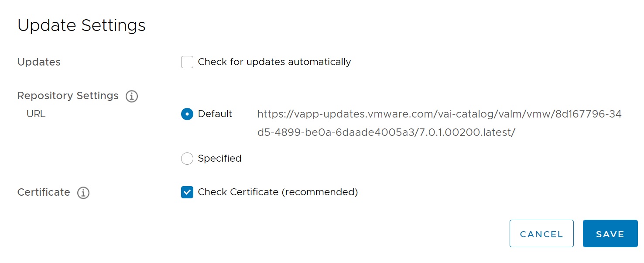This screenshot has height=263, width=644.
Task: Click the 'Default' radio label text
Action: tap(215, 114)
